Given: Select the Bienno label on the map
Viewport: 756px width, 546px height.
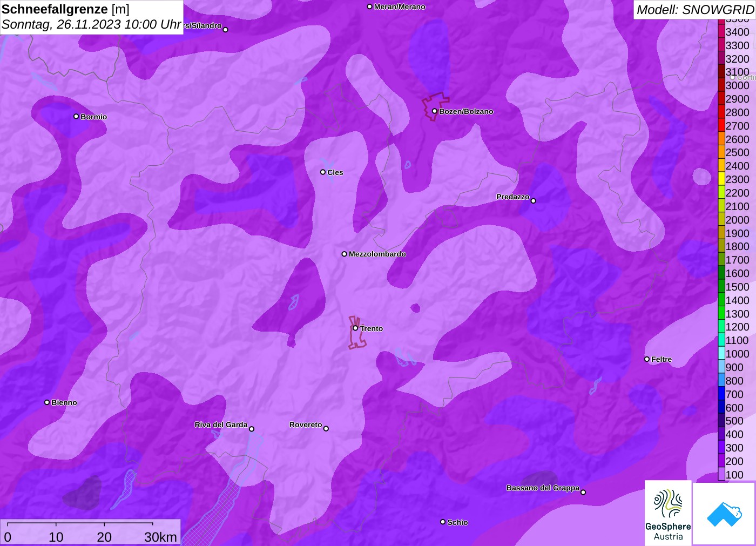Looking at the screenshot, I should [64, 402].
